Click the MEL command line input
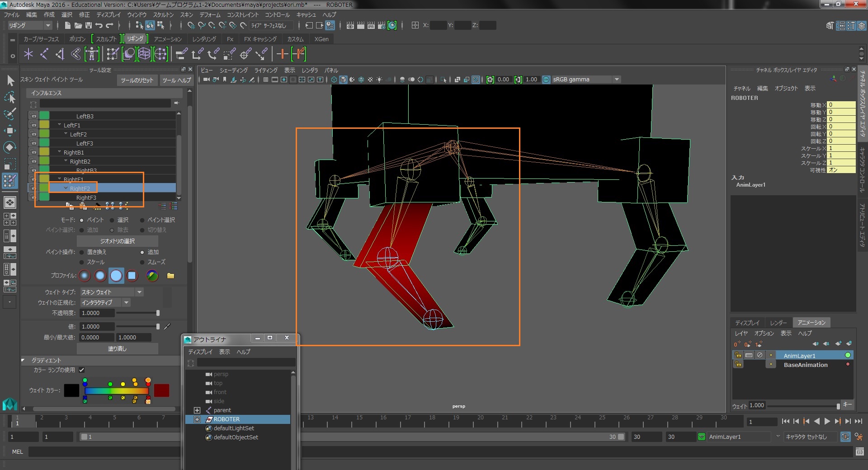 (441, 451)
